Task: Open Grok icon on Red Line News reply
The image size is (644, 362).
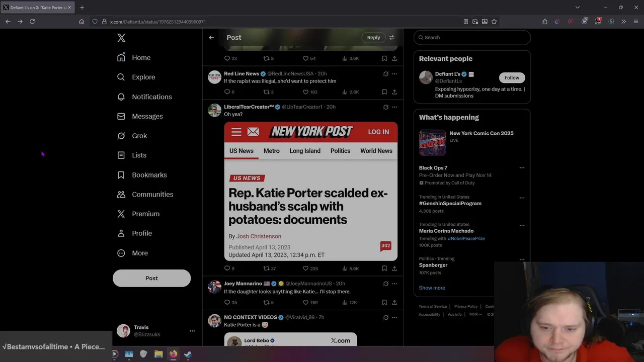Action: pos(386,74)
